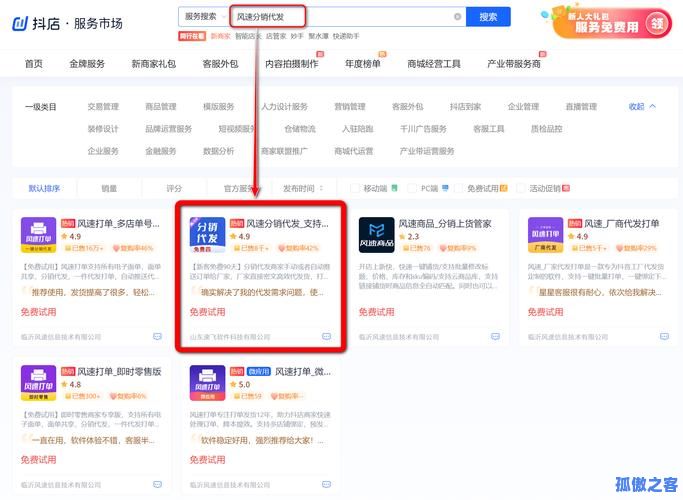Image resolution: width=683 pixels, height=500 pixels.
Task: Tick the 活动促销 checkbox
Action: pyautogui.click(x=521, y=188)
